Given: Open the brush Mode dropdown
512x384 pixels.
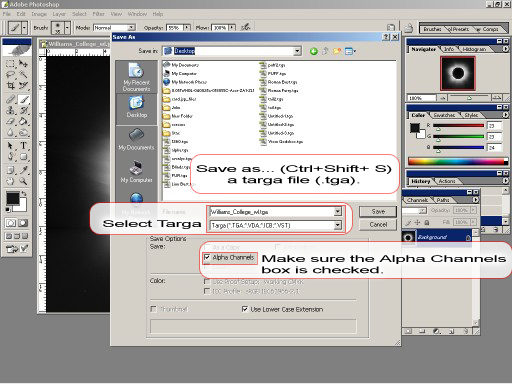Looking at the screenshot, I should (131, 27).
